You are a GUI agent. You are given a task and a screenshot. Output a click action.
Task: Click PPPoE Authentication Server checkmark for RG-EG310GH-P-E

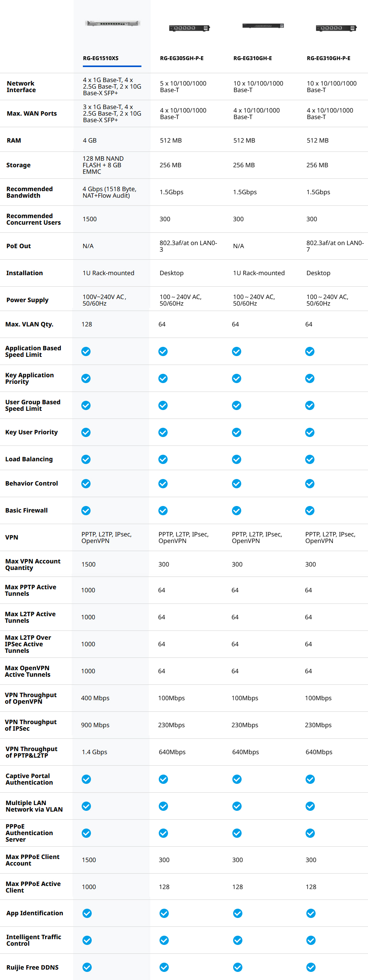point(310,833)
